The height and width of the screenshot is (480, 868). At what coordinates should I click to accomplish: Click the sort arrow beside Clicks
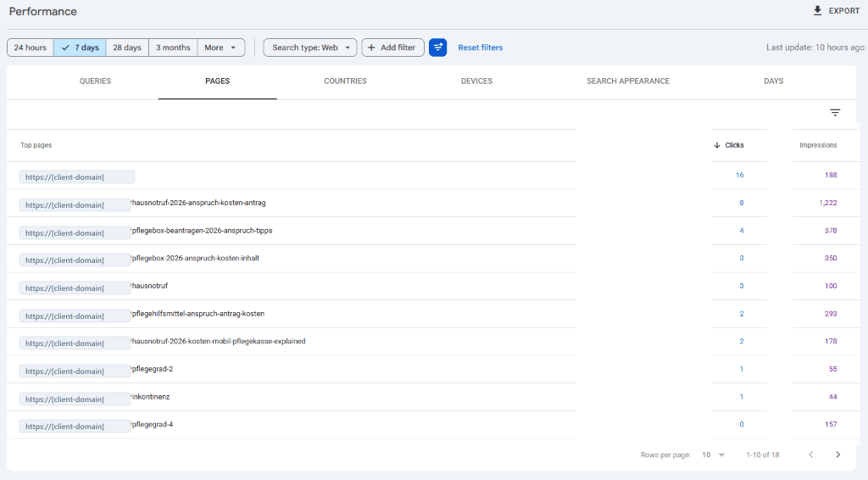pos(717,145)
